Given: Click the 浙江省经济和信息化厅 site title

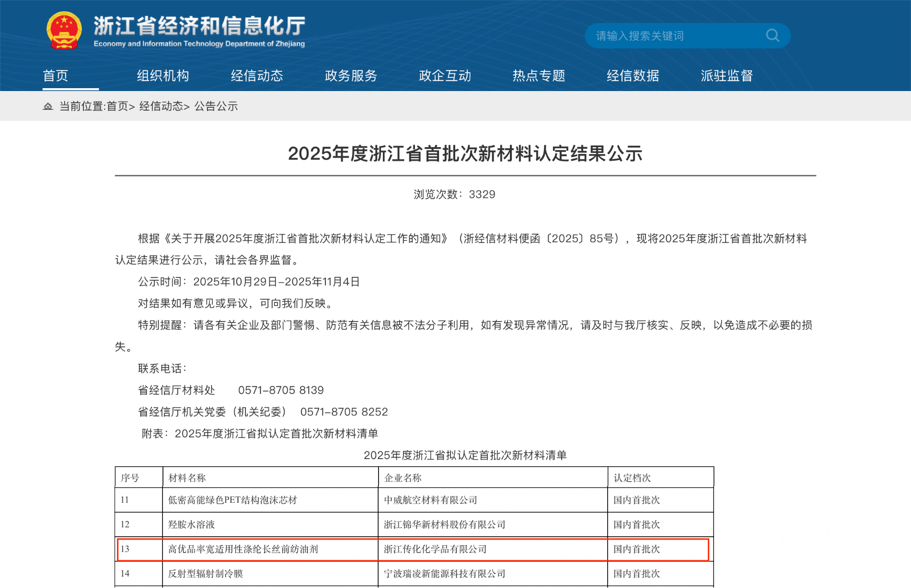Looking at the screenshot, I should coord(199,26).
